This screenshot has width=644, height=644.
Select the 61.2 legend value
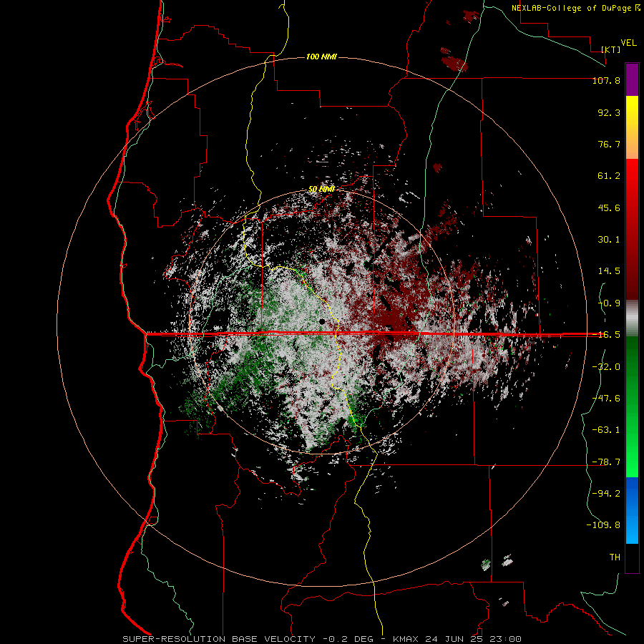(x=609, y=176)
